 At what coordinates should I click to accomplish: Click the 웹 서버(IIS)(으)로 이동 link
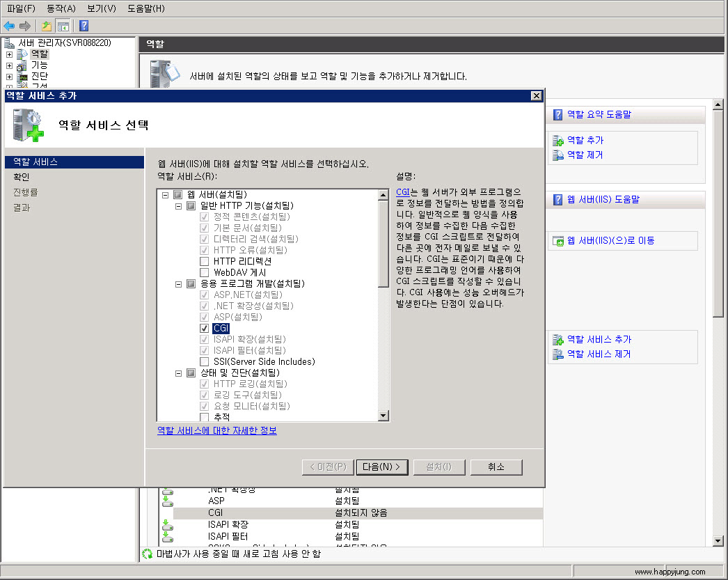pyautogui.click(x=611, y=240)
